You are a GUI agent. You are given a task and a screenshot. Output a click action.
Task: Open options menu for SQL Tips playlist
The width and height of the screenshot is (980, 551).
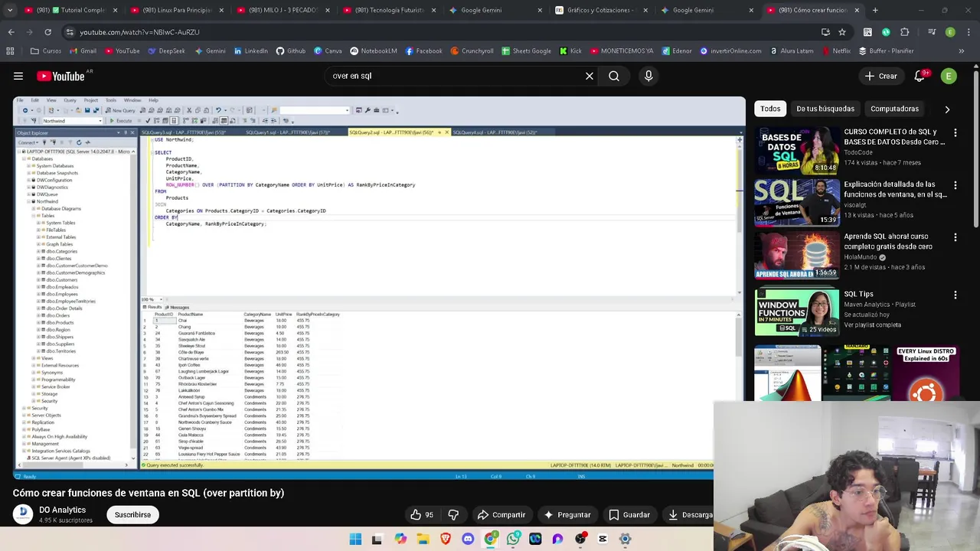[955, 295]
